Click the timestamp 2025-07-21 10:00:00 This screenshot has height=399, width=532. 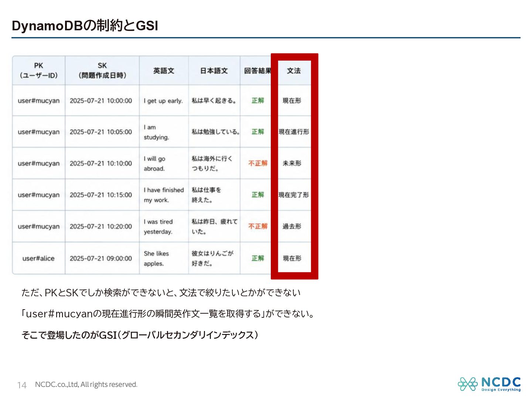(x=101, y=100)
